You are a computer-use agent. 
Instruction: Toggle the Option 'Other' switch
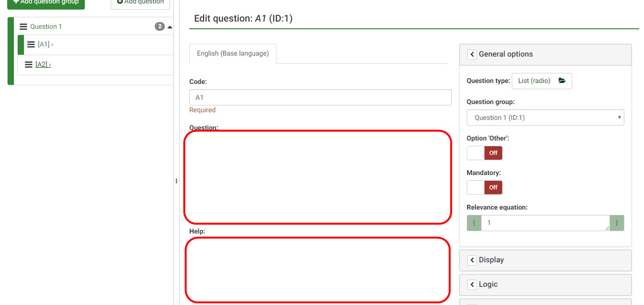484,153
